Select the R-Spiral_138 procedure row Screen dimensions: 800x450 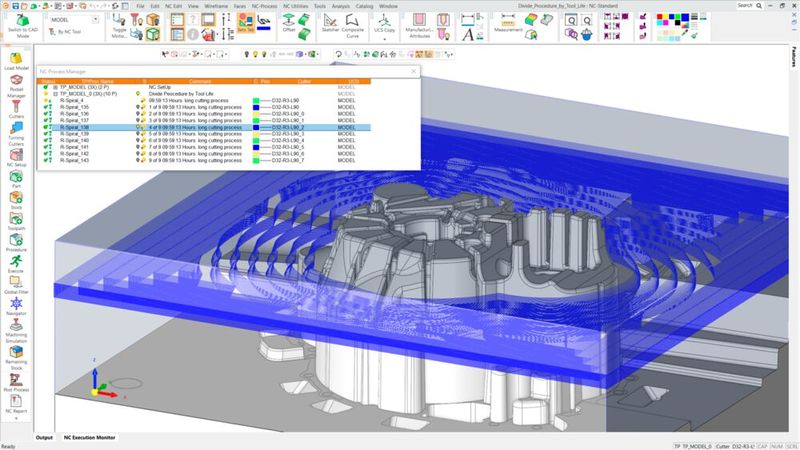[204, 127]
